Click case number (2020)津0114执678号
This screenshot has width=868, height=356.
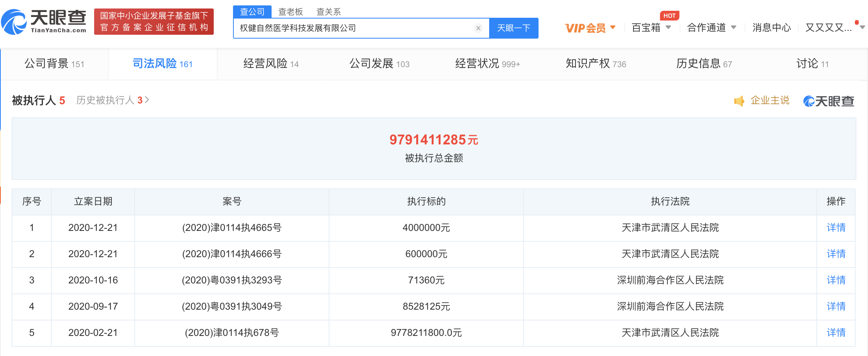click(232, 333)
